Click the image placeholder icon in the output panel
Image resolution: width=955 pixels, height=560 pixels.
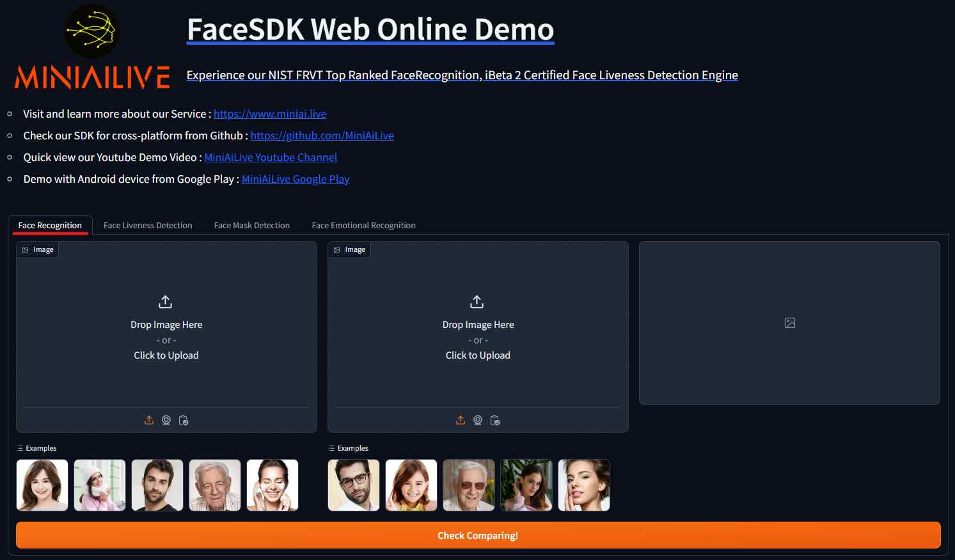point(790,323)
